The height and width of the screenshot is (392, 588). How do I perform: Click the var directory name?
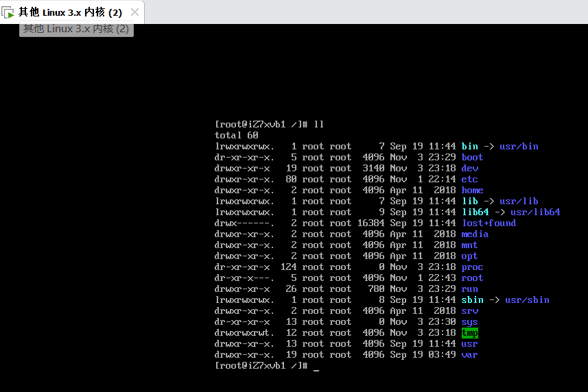pos(469,354)
